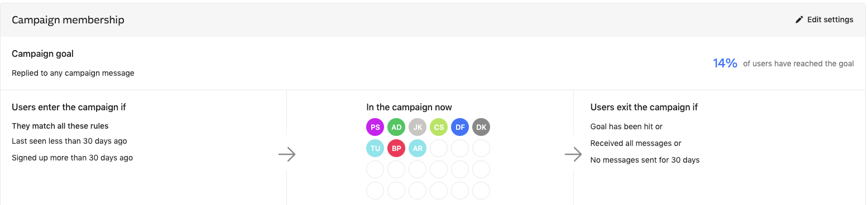This screenshot has width=868, height=205.
Task: Select the green AD user avatar
Action: pyautogui.click(x=396, y=127)
